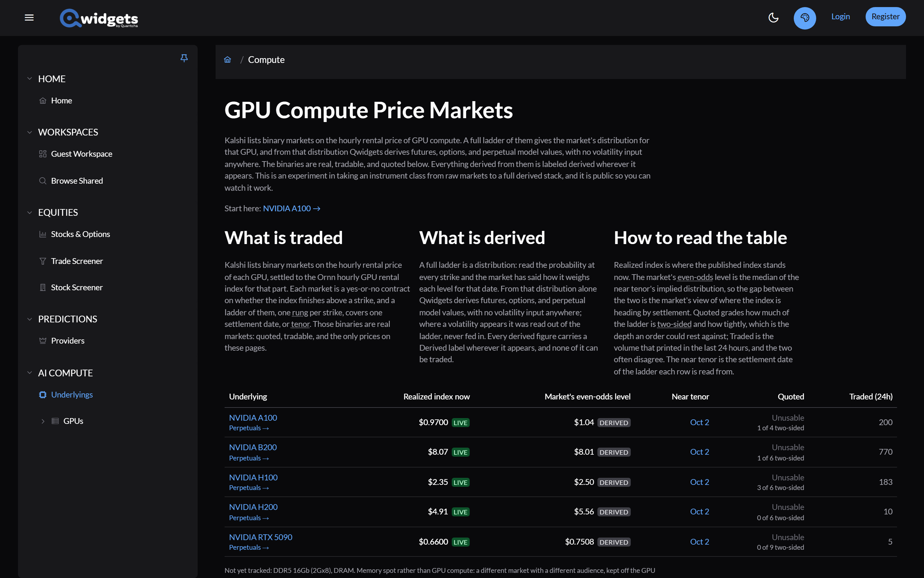
Task: Open NVIDIA H100 link
Action: pyautogui.click(x=253, y=477)
